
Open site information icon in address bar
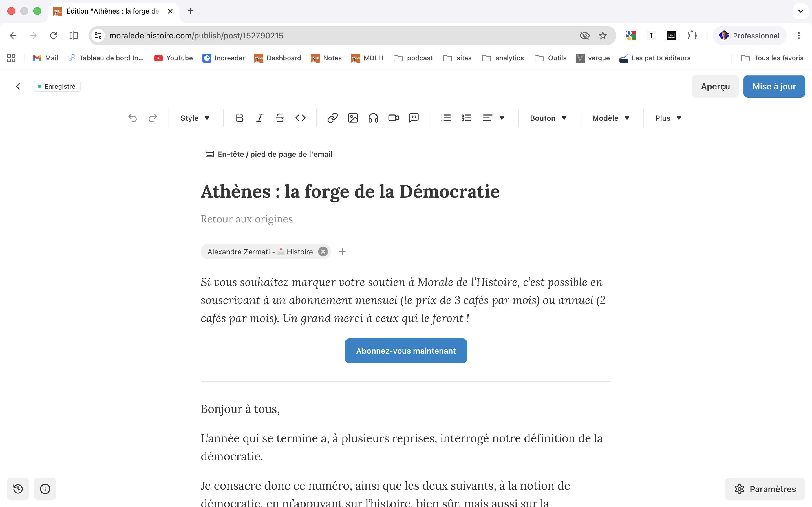(x=98, y=36)
